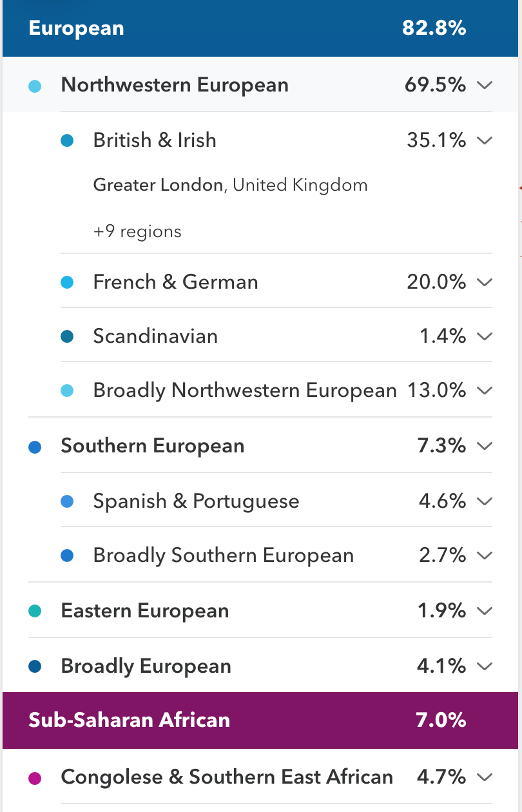522x812 pixels.
Task: Click the magenta Congolese color dot
Action: [x=35, y=778]
